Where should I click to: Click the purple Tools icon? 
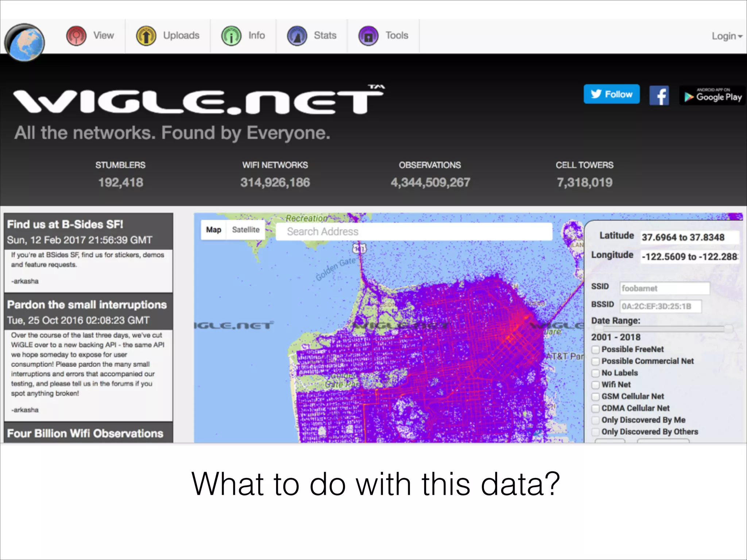[x=368, y=36]
